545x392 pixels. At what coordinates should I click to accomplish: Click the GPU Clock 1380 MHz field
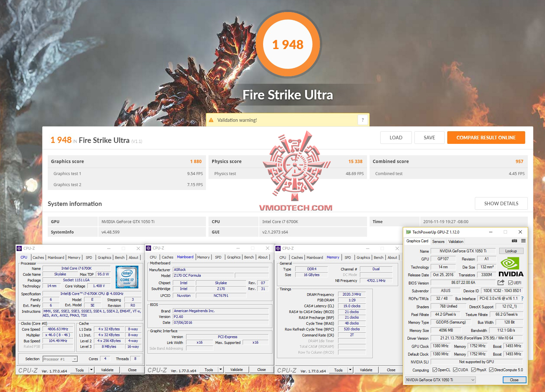click(x=440, y=346)
